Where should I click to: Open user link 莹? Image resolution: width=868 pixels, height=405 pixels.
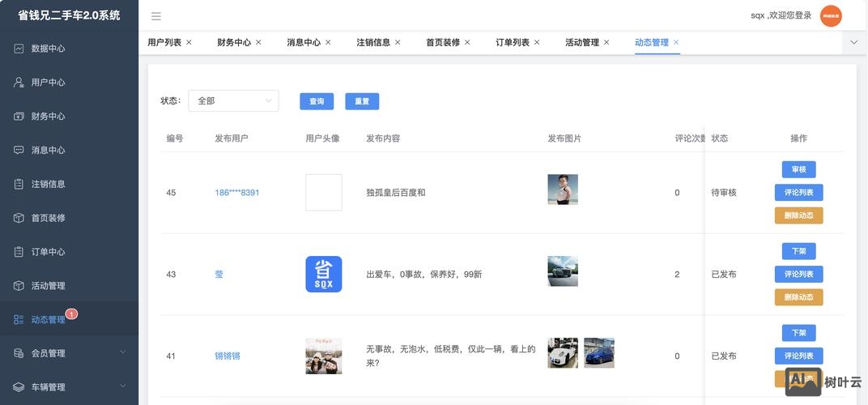[x=219, y=275]
